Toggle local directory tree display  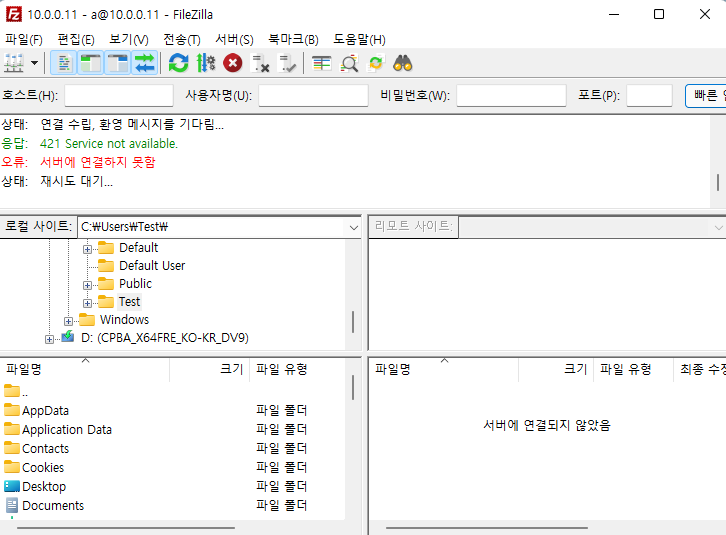[91, 63]
